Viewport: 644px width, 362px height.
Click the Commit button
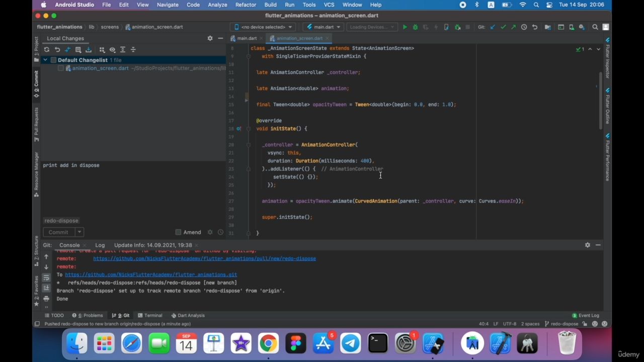(x=58, y=232)
